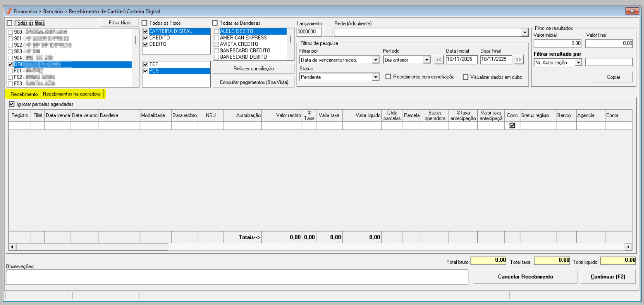Select the Recebimento tab
This screenshot has height=305, width=644.
(24, 94)
